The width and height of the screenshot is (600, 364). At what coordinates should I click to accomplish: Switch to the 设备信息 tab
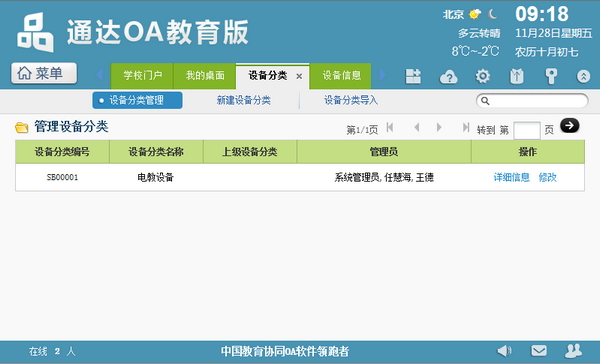pyautogui.click(x=341, y=76)
